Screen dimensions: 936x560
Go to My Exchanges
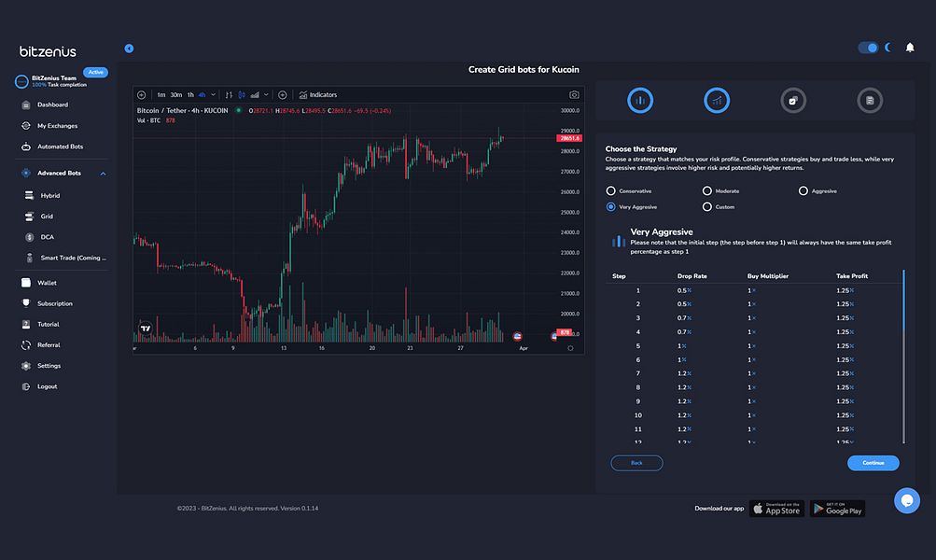pyautogui.click(x=57, y=126)
